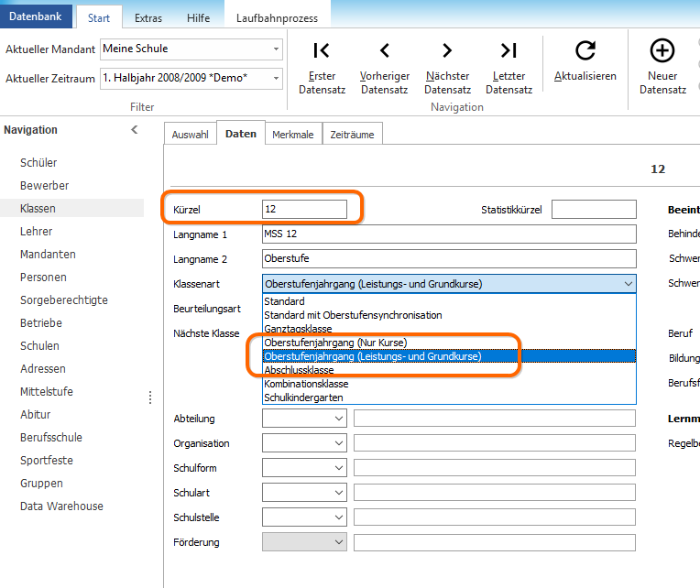Open the Schulform dropdown
The image size is (700, 588).
coord(339,468)
